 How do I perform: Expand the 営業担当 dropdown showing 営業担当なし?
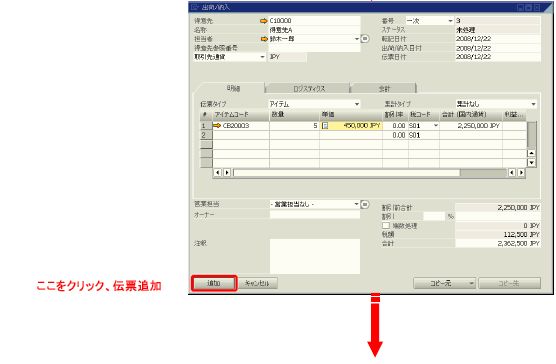[x=357, y=204]
